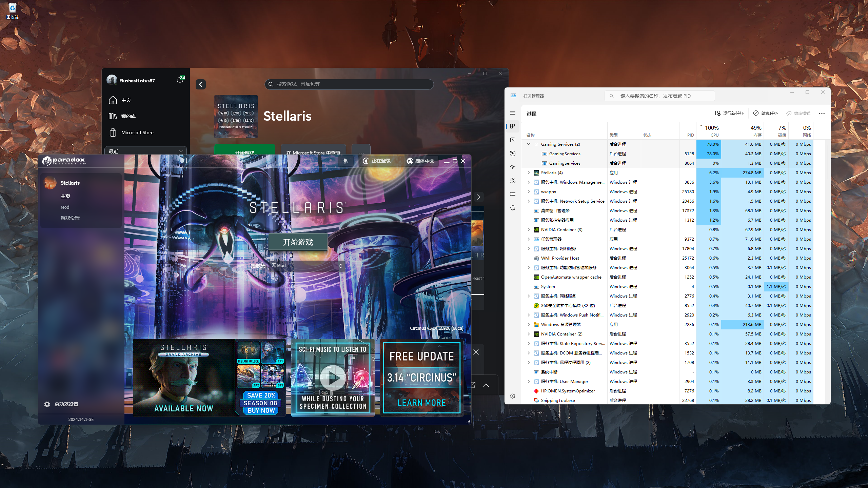Viewport: 868px width, 488px height.
Task: Click the green 开始游戏 button in launcher
Action: point(298,242)
